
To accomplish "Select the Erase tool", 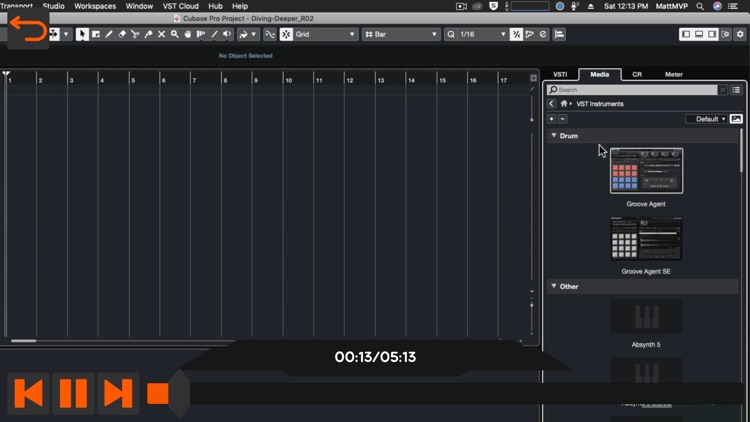I will click(x=122, y=34).
